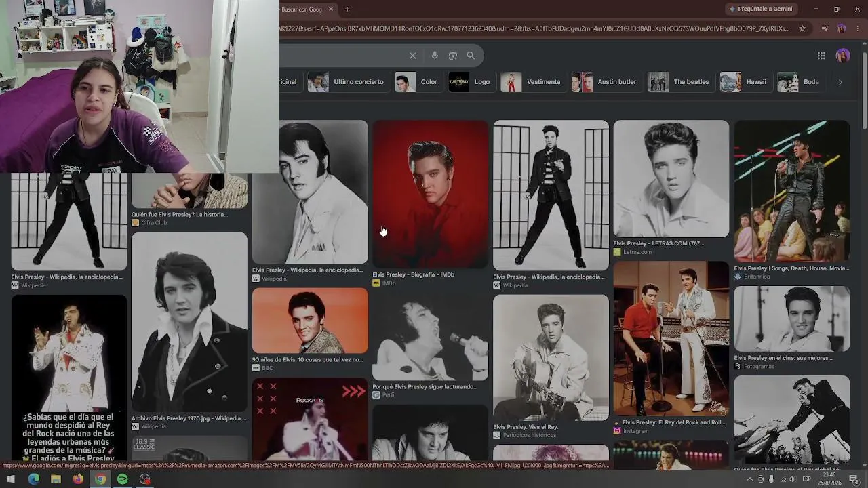Open the Elvis with guitar 'Viva el Rey' image
The width and height of the screenshot is (868, 488).
(551, 358)
